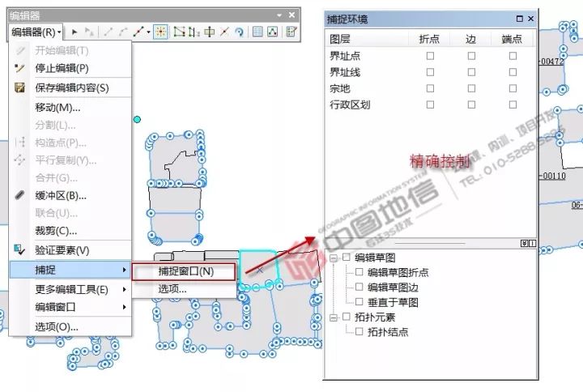Open 选项(O)... in the editor menu
Image resolution: width=583 pixels, height=392 pixels.
70,327
